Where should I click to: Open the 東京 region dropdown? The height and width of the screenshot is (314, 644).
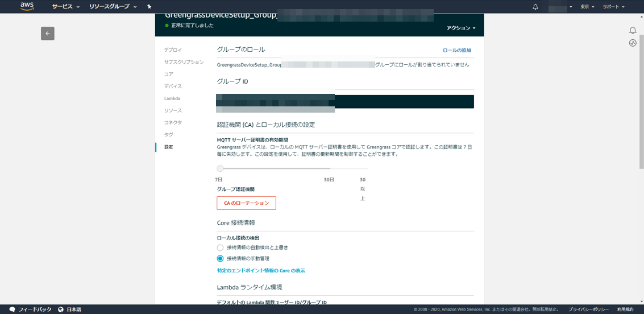(587, 7)
